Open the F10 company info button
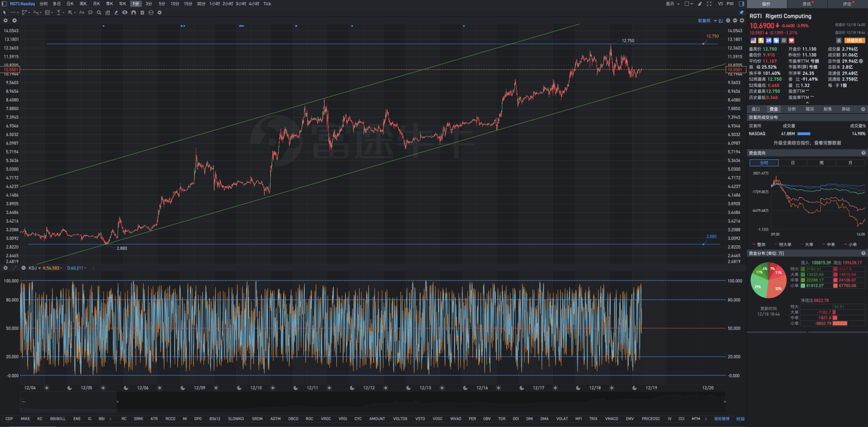This screenshot has height=427, width=868. coord(730,4)
